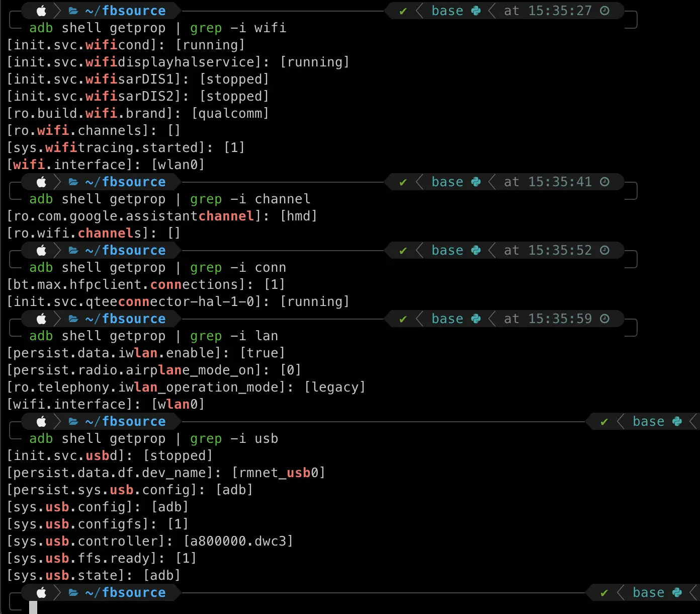
Task: Click the 'at 15:35:52' timestamp text
Action: click(x=548, y=250)
